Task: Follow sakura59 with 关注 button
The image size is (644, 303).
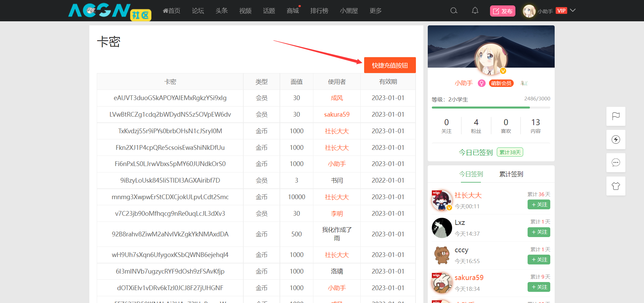Action: (x=539, y=287)
